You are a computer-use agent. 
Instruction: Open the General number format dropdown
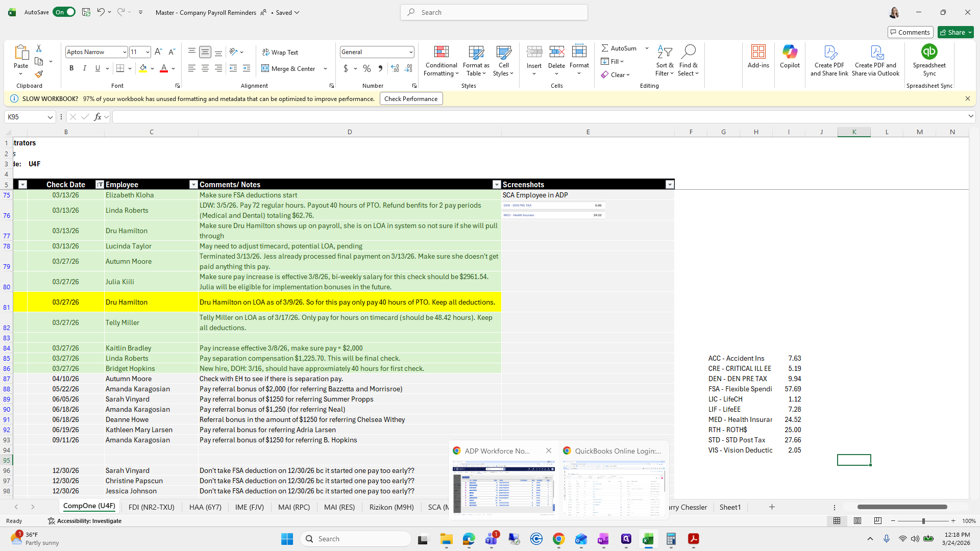coord(410,52)
